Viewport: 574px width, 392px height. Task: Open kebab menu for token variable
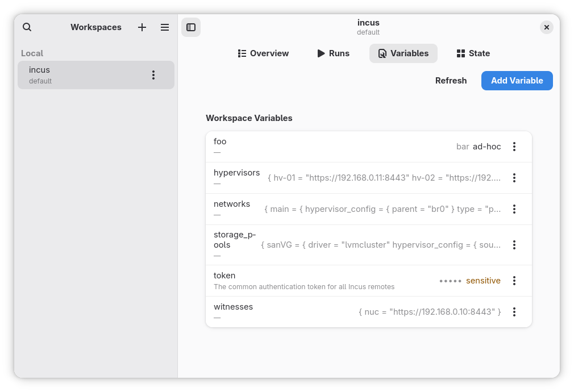point(514,281)
